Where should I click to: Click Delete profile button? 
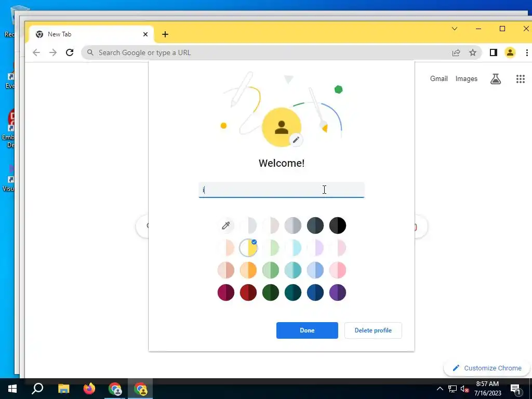[x=373, y=330]
